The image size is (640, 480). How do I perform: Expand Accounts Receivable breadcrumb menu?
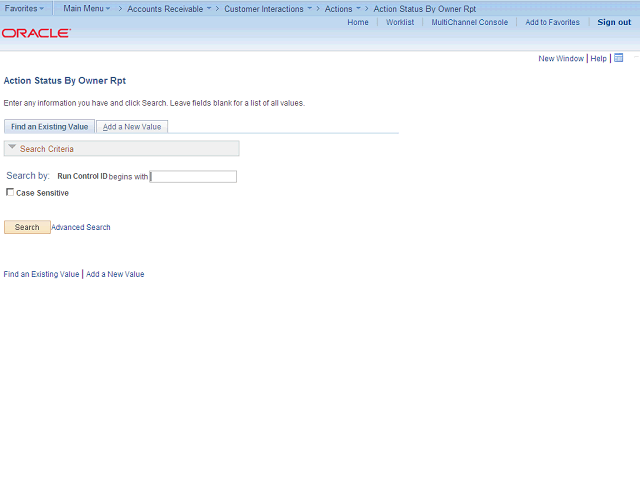[x=169, y=9]
